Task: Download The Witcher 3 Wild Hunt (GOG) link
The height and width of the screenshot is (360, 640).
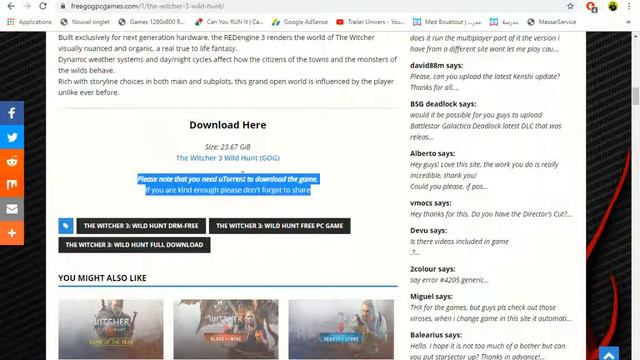Action: [228, 158]
